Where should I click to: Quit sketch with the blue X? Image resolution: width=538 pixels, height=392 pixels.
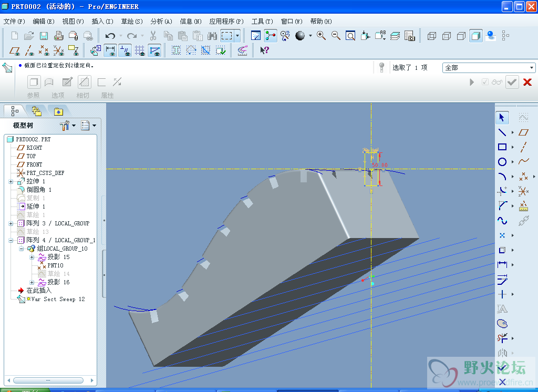(502, 381)
